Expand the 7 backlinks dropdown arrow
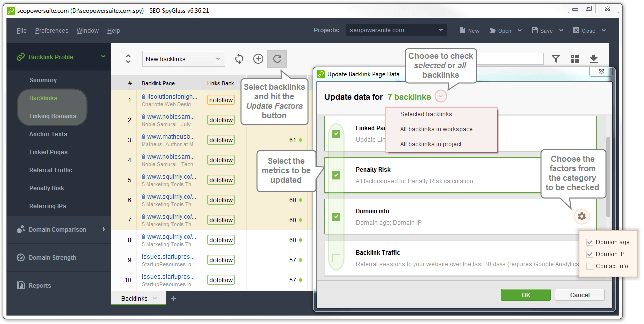The height and width of the screenshot is (324, 644). pyautogui.click(x=440, y=97)
